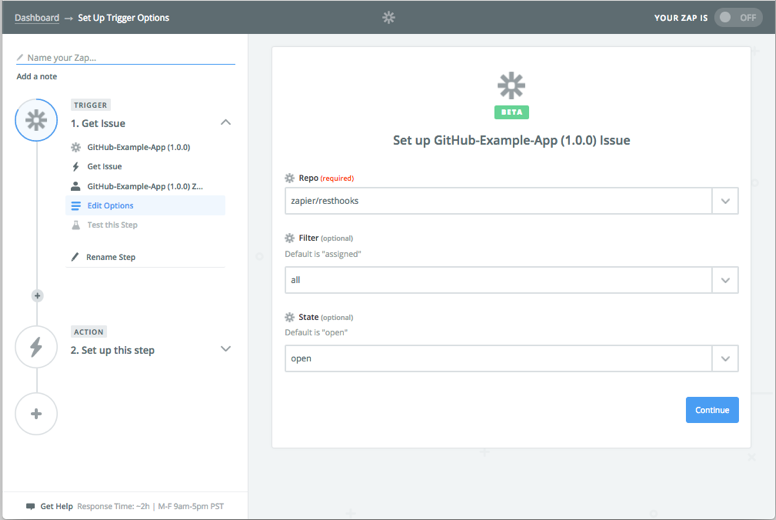
Task: Click the Continue button
Action: pyautogui.click(x=712, y=410)
